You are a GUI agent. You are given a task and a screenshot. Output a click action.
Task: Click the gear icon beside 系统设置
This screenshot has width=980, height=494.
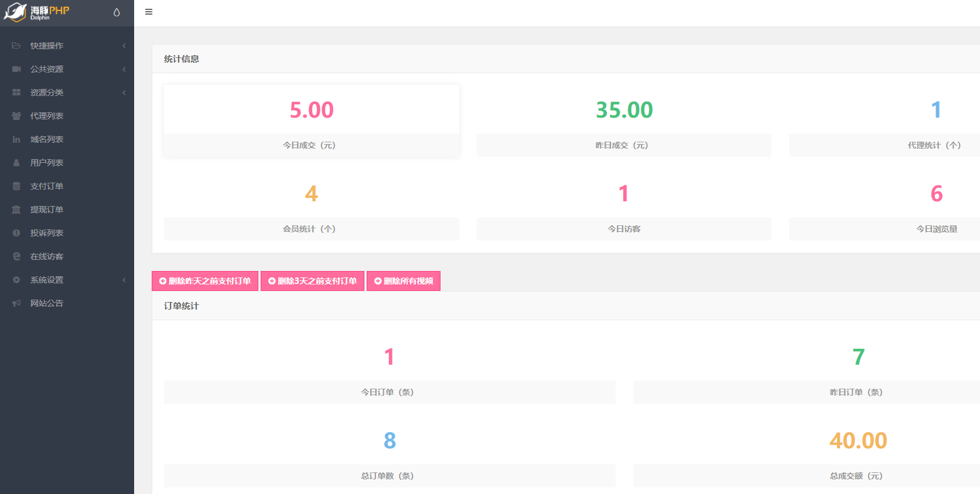[x=16, y=280]
